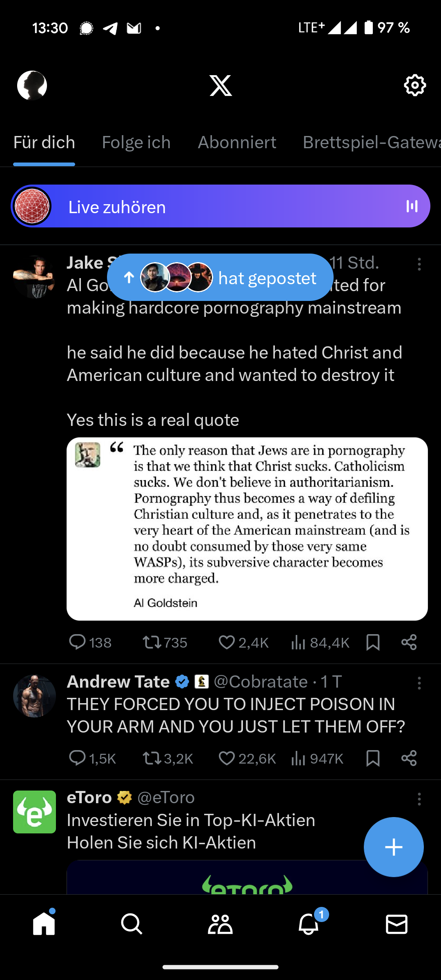The width and height of the screenshot is (441, 980).
Task: Tap the Live zuhören audio bar
Action: pos(220,207)
